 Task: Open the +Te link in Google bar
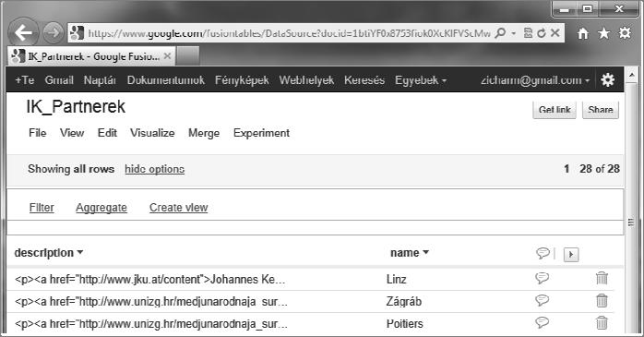(x=25, y=80)
